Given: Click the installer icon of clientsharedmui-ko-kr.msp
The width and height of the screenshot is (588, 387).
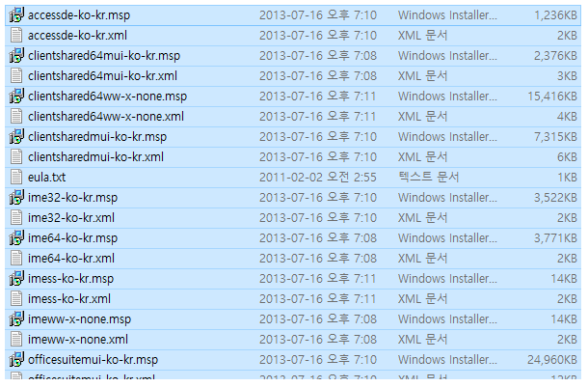Looking at the screenshot, I should tap(16, 137).
